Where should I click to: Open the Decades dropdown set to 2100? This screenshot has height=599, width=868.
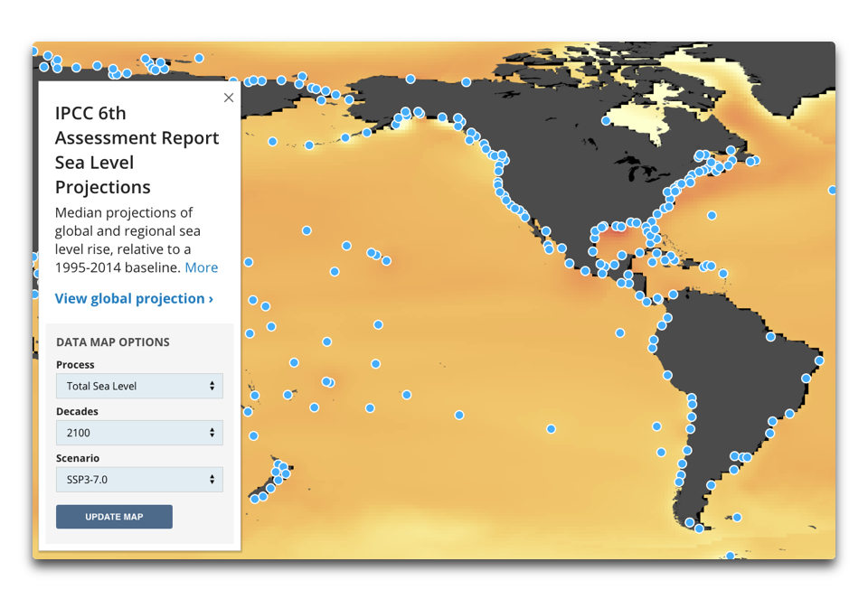click(x=139, y=433)
